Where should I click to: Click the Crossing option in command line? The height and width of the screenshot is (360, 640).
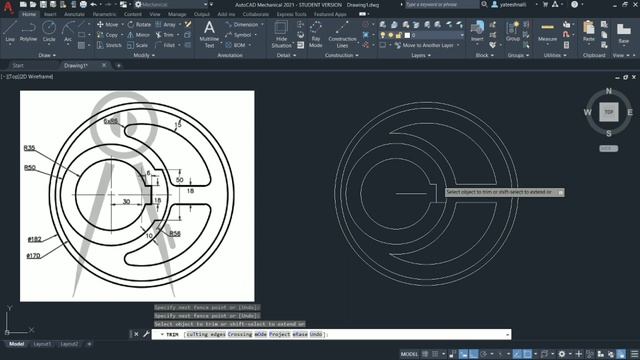240,334
